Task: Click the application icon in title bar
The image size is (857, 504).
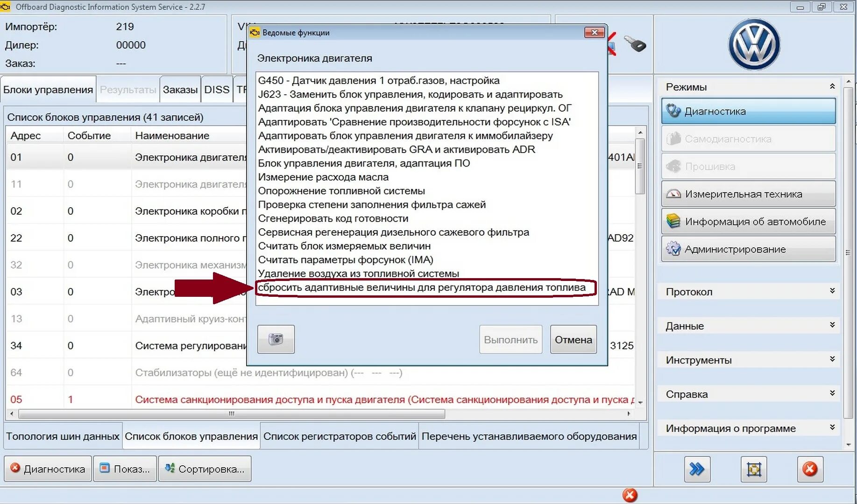Action: [x=6, y=7]
